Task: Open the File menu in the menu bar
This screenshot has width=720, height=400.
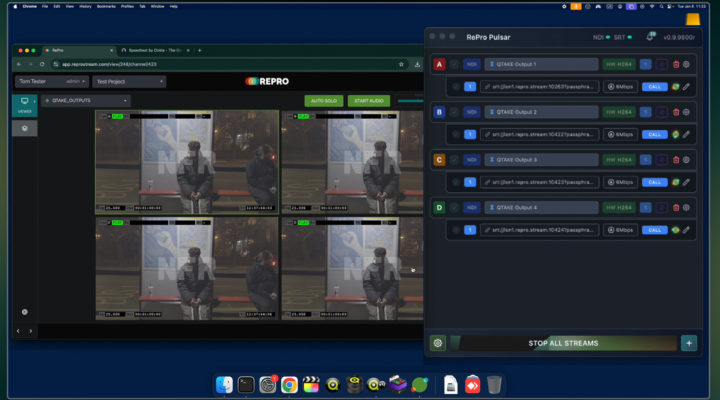Action: [45, 6]
